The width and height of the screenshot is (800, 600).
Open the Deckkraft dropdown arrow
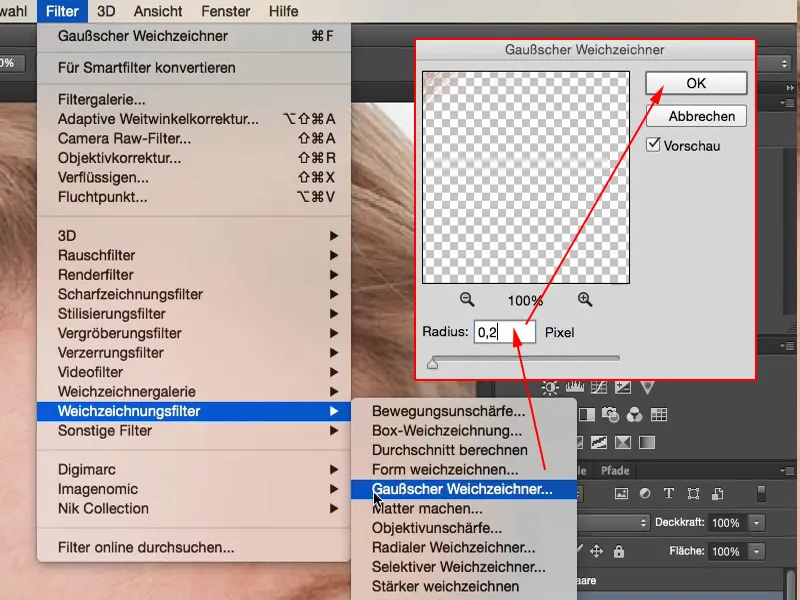tap(756, 522)
